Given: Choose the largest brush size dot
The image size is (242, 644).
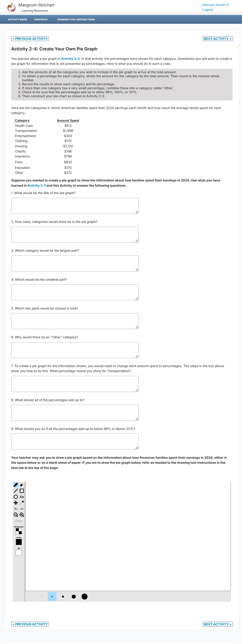Looking at the screenshot, I should tap(85, 597).
